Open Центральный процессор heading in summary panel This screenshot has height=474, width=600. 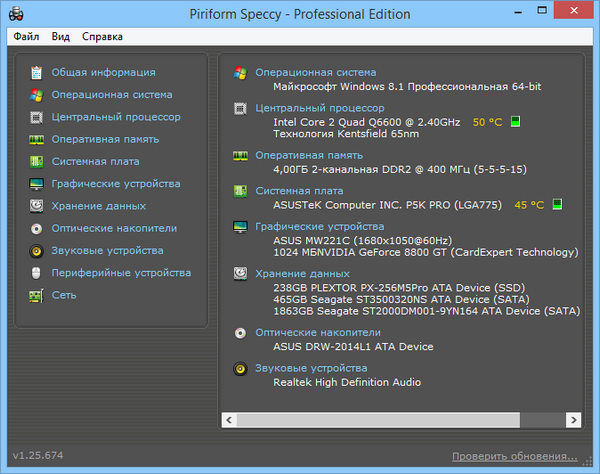(x=319, y=107)
